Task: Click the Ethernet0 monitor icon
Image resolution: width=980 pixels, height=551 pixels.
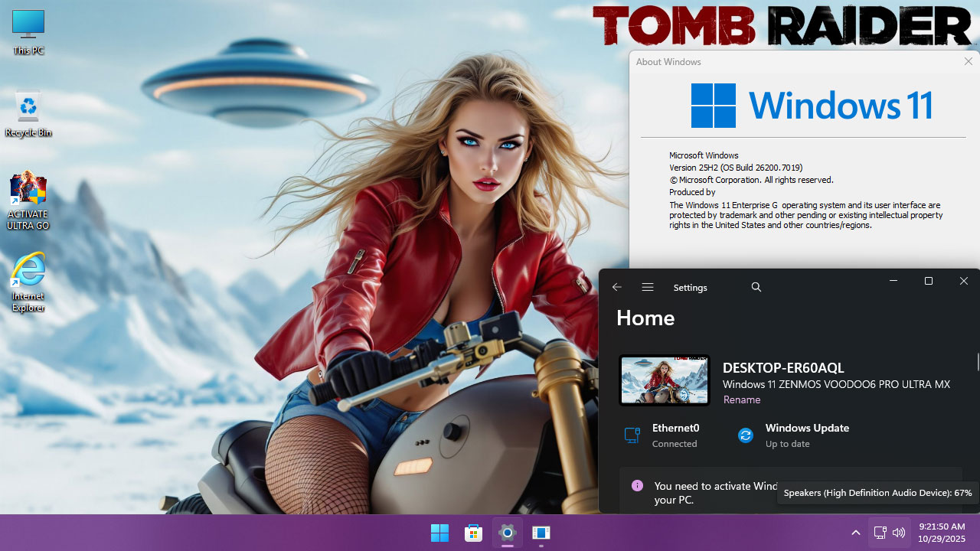Action: point(632,435)
